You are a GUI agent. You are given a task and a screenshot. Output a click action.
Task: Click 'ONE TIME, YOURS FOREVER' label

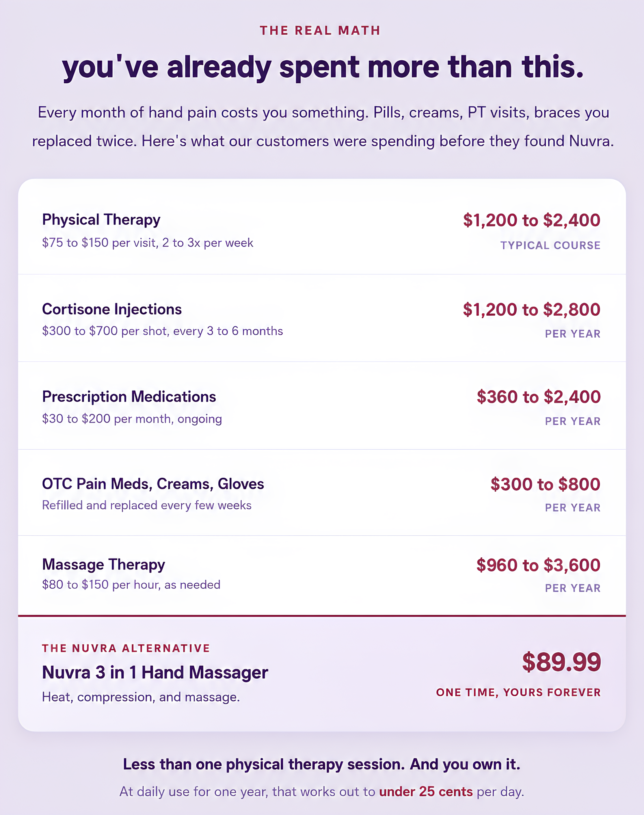pyautogui.click(x=518, y=693)
